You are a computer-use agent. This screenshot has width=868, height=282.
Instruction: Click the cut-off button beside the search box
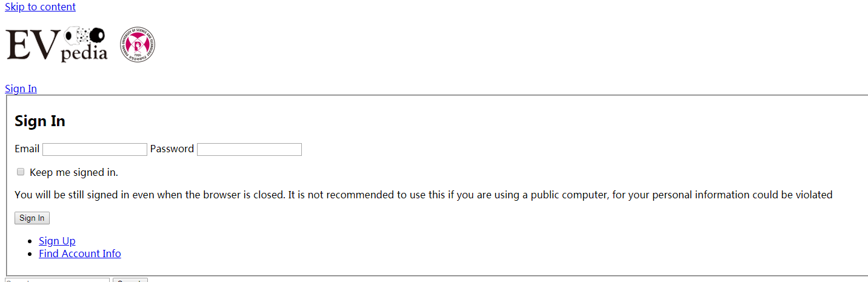(x=130, y=280)
